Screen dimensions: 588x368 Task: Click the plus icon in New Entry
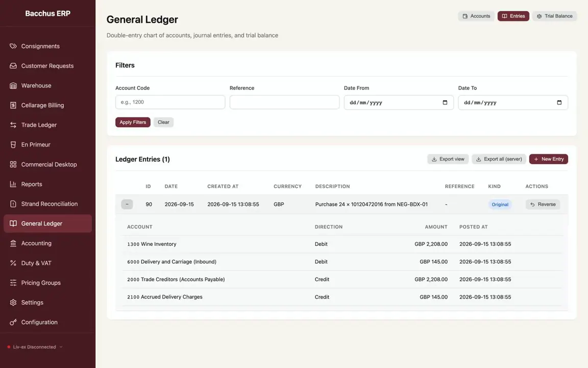click(x=536, y=159)
